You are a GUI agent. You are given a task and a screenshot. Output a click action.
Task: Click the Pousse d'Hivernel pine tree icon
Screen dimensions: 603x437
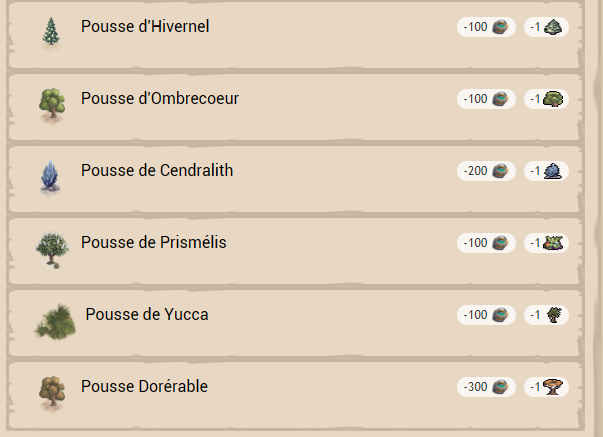51,31
